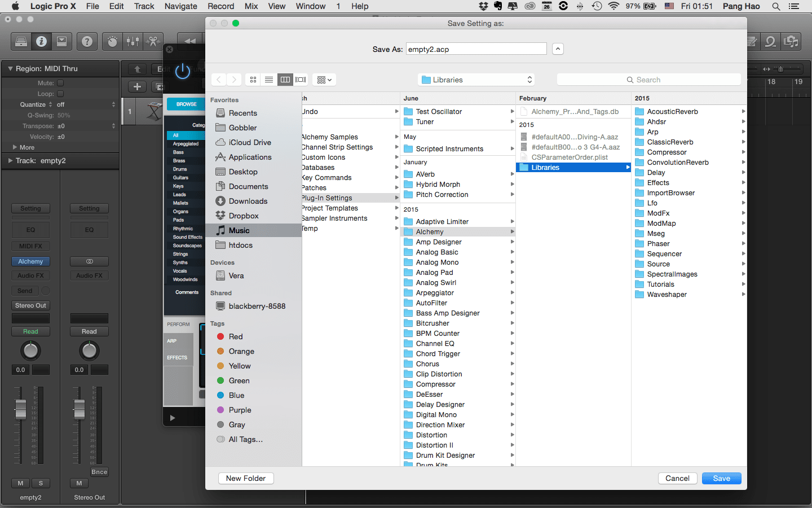Screen dimensions: 812x508
Task: Open the Transpose value popup
Action: [85, 126]
